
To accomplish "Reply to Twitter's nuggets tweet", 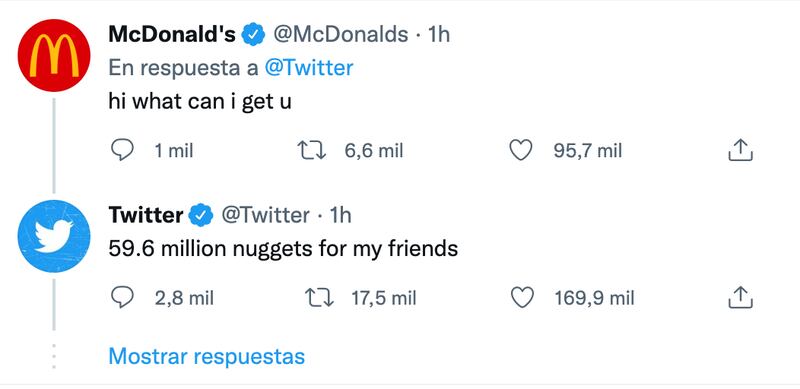I will tap(122, 297).
